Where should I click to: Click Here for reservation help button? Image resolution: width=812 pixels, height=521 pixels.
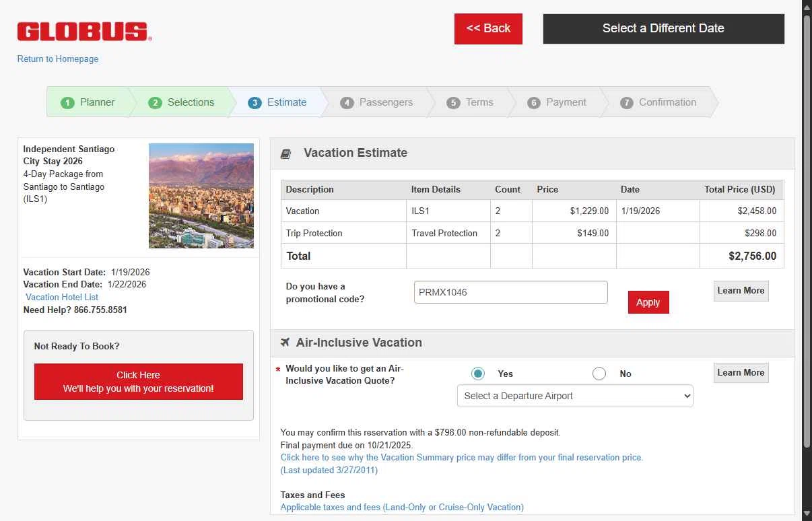(x=139, y=382)
